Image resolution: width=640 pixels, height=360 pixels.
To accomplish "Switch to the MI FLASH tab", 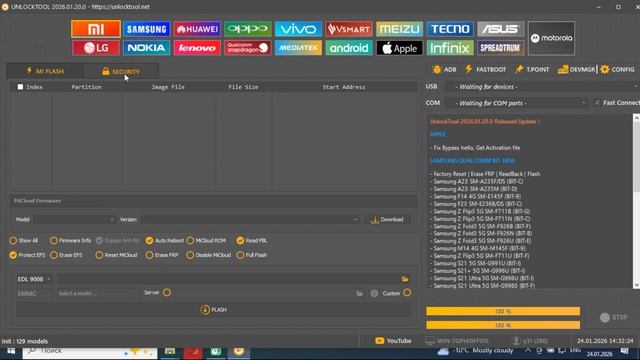I will coord(45,71).
